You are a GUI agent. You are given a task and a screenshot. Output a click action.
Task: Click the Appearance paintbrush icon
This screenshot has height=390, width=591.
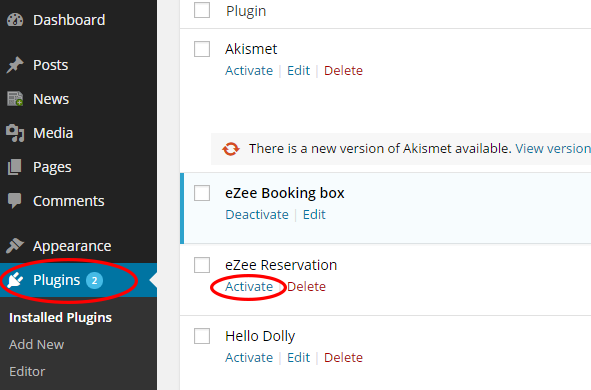[15, 246]
